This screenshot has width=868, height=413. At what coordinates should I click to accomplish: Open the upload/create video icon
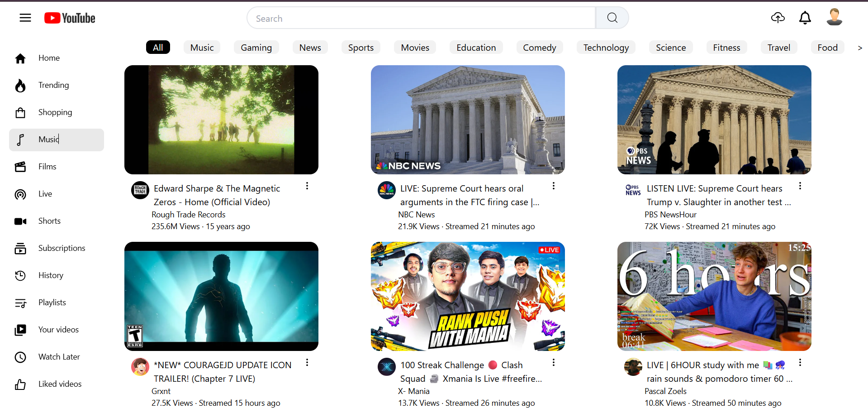[x=778, y=18]
